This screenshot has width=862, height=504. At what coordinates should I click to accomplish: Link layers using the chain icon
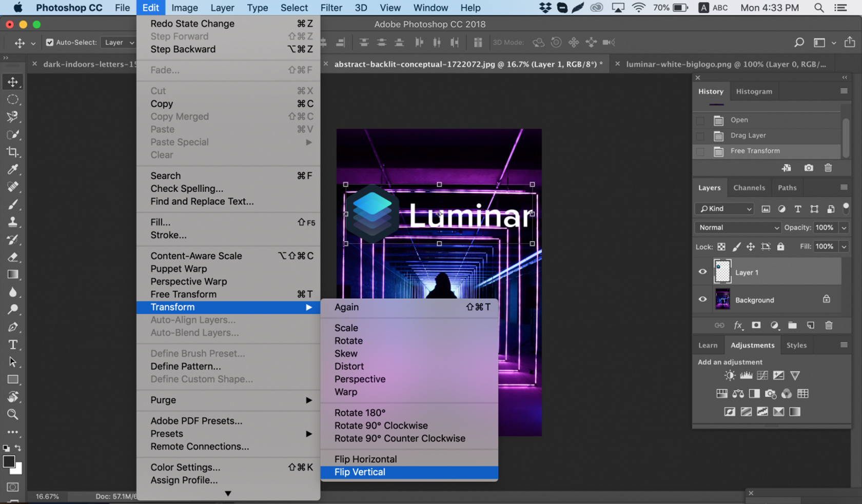719,325
